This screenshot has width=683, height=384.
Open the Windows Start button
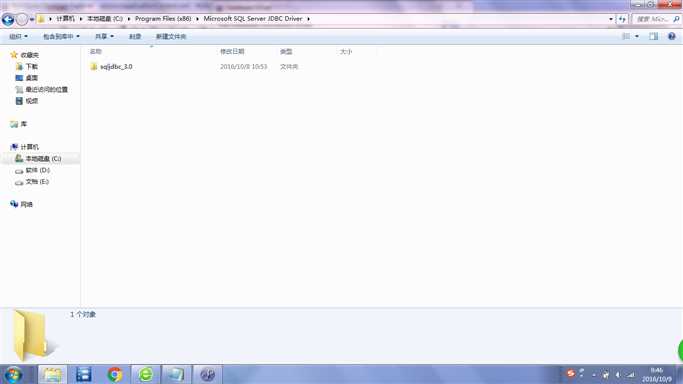[13, 374]
